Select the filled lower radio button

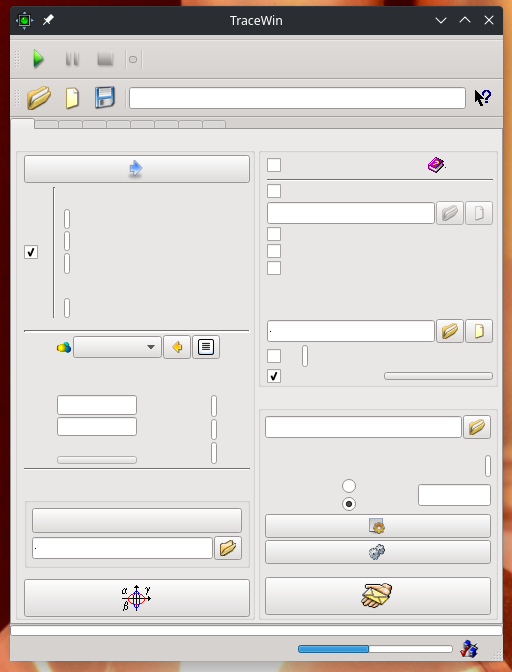[349, 504]
